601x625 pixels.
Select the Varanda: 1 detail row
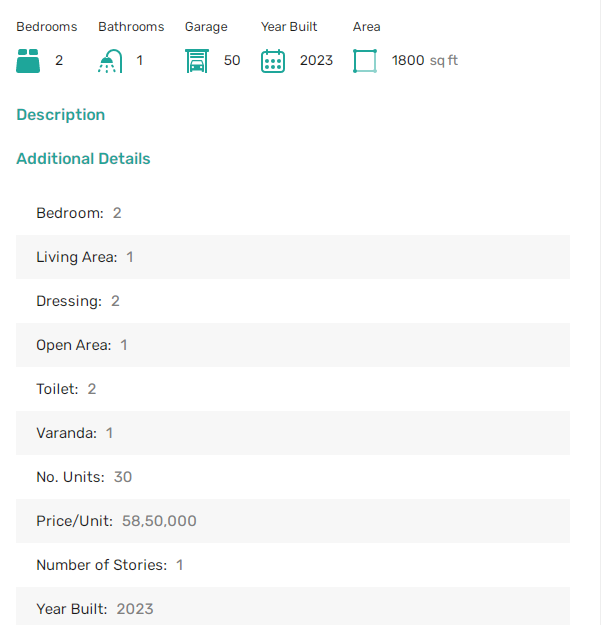293,433
